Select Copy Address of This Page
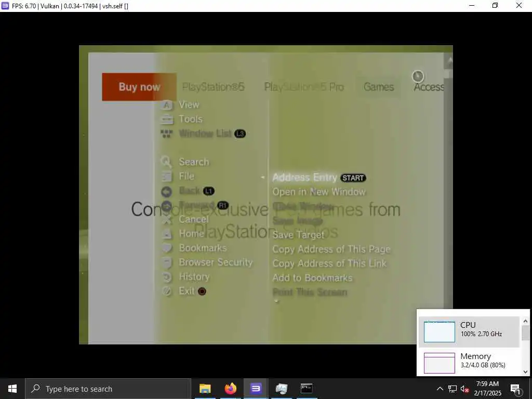 tap(331, 249)
